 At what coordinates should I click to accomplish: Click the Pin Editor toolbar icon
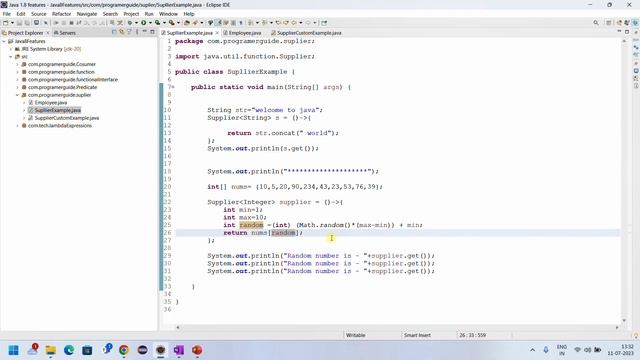tap(324, 23)
